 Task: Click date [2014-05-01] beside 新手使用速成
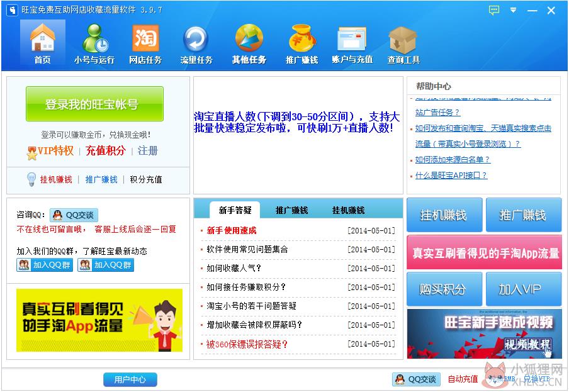pyautogui.click(x=371, y=230)
